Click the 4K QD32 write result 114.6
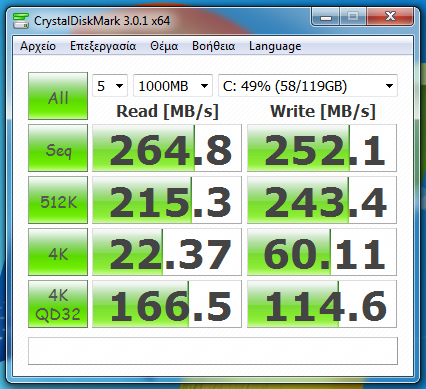This screenshot has height=389, width=426. [x=322, y=304]
